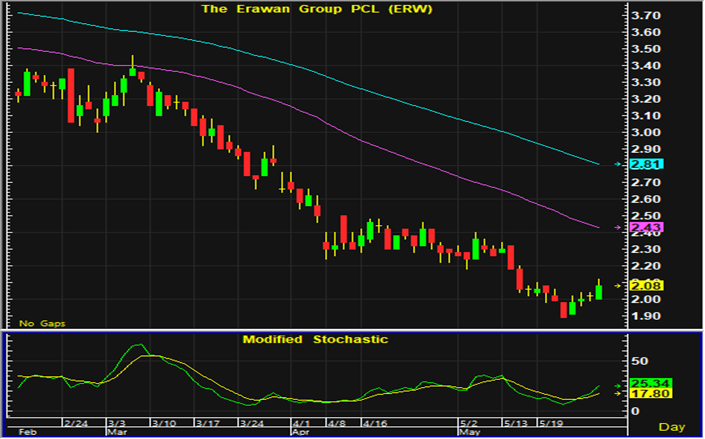Click the 2.60 price axis label
This screenshot has width=705, height=439.
[x=646, y=199]
